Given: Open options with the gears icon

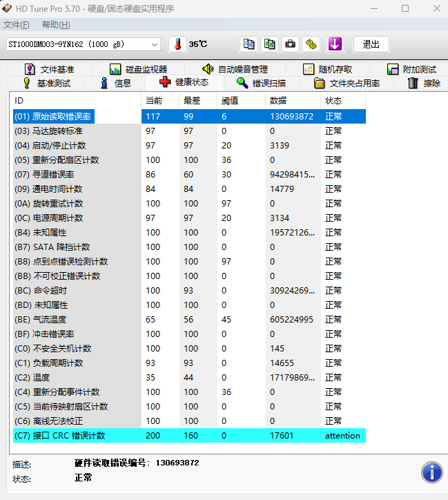Looking at the screenshot, I should point(311,44).
